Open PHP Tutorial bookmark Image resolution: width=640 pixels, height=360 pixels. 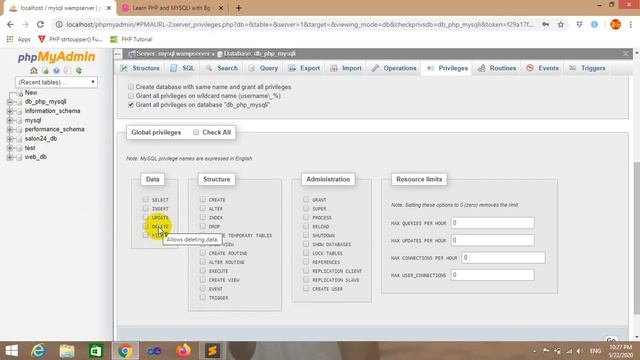[x=131, y=39]
